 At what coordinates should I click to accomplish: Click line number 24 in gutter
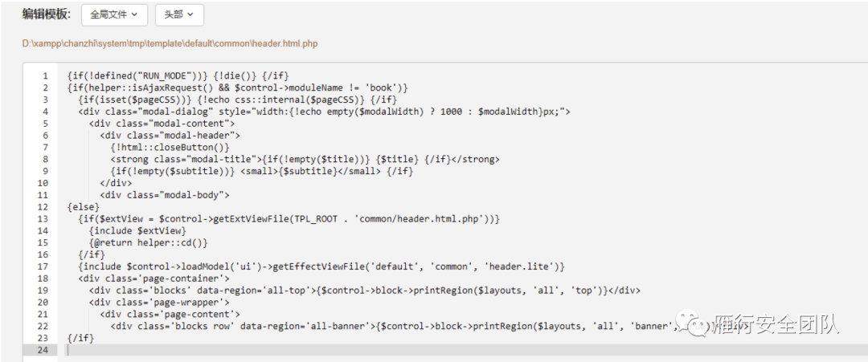(43, 350)
